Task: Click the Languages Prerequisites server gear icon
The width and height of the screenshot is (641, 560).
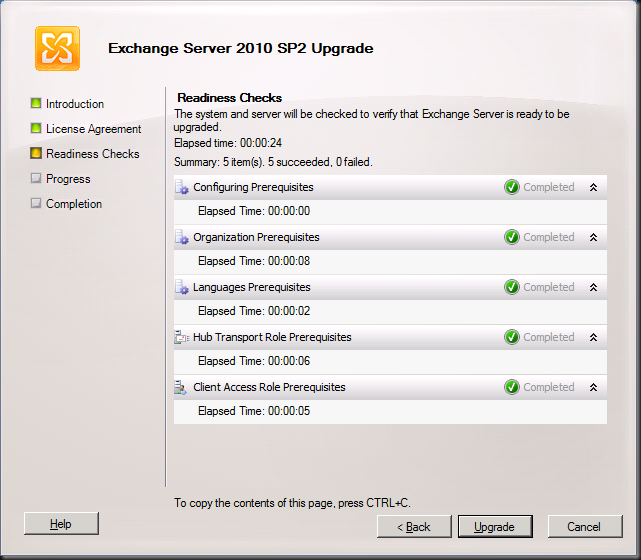Action: tap(182, 287)
